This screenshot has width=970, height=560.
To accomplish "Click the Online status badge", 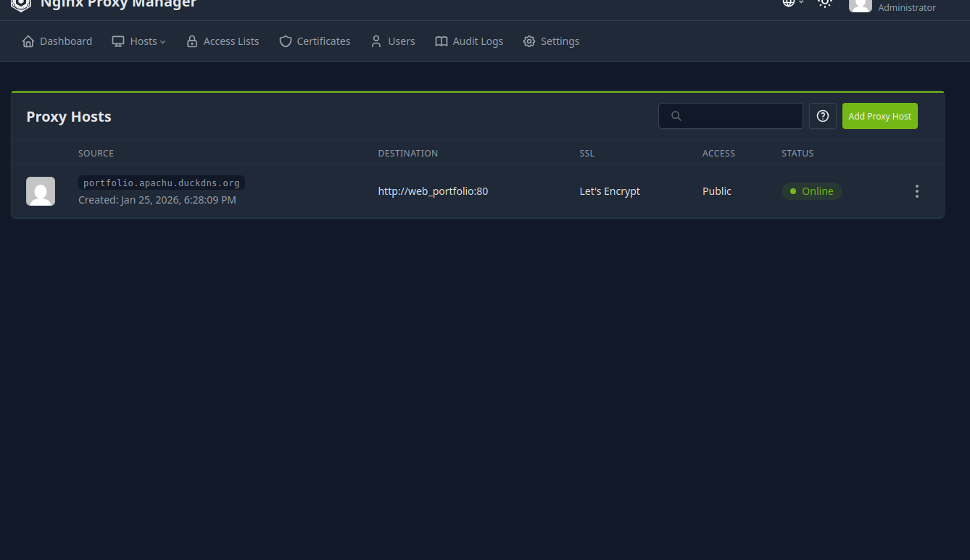I will 811,191.
